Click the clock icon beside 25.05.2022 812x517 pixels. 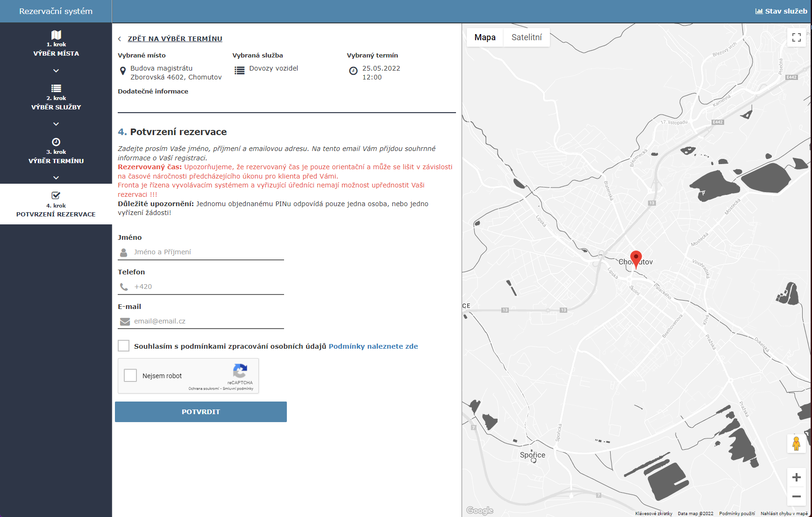[353, 71]
